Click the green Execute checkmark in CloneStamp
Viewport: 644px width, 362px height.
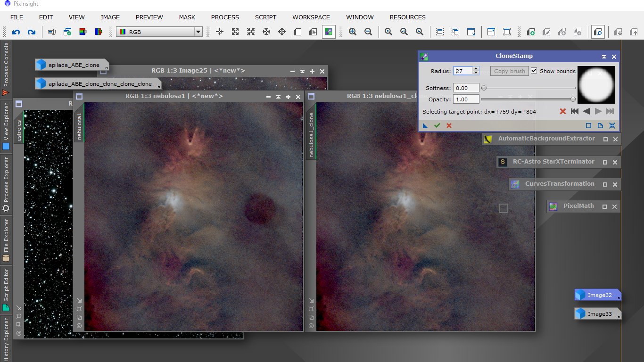437,126
